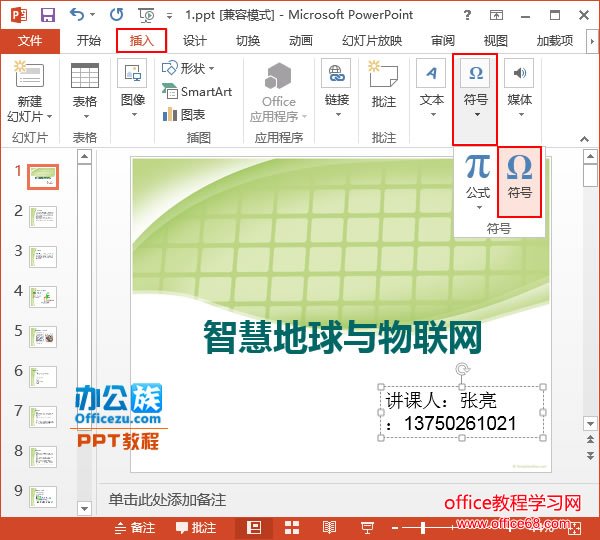The image size is (600, 540).
Task: Click the 符号 group button in ribbon
Action: point(475,99)
